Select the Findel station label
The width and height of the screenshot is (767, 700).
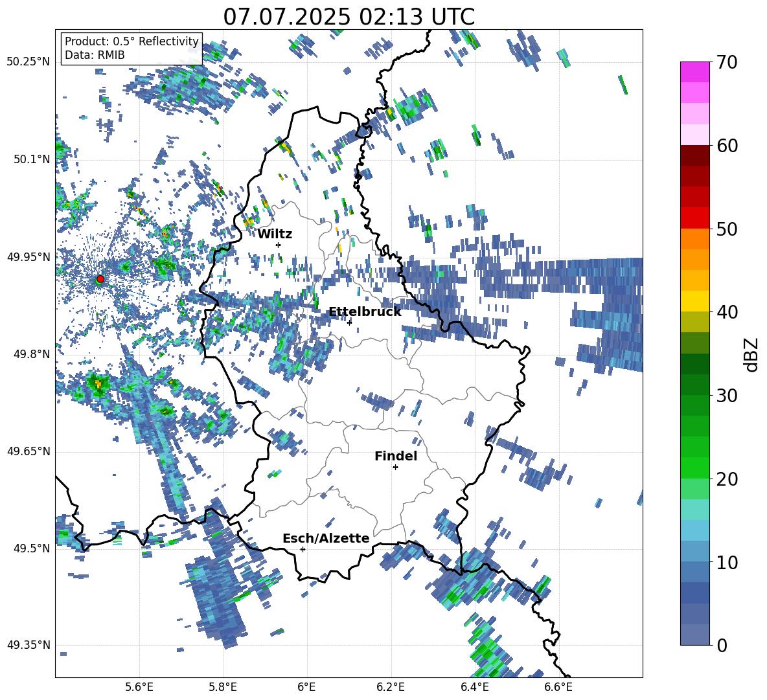[x=396, y=456]
